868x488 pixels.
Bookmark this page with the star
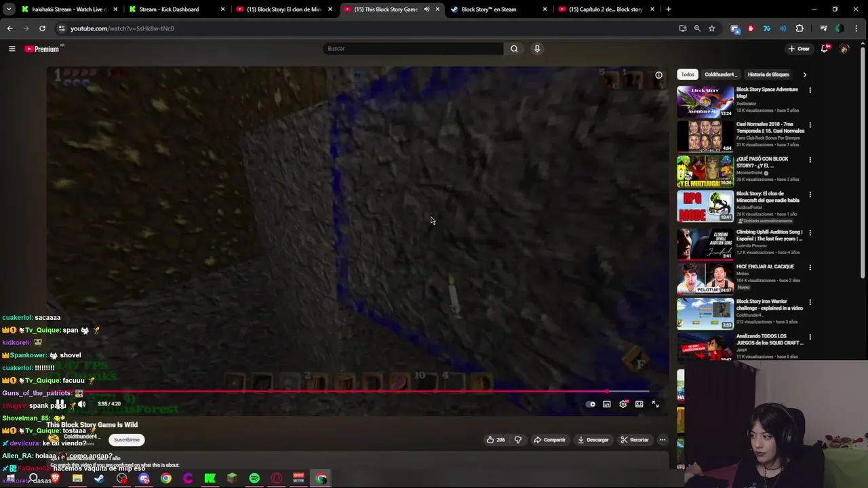click(x=711, y=28)
